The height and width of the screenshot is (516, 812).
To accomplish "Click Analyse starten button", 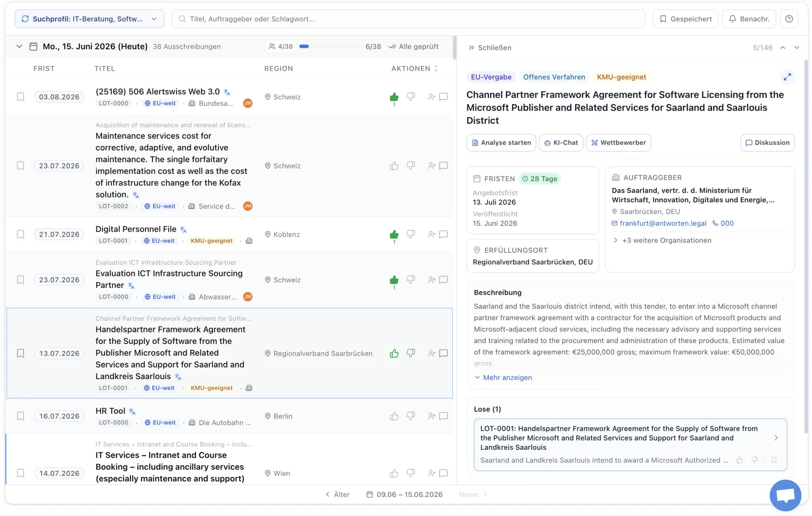I will [x=501, y=142].
